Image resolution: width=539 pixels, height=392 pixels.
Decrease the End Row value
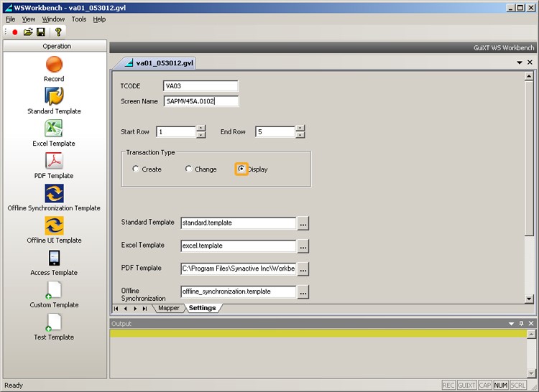point(300,135)
